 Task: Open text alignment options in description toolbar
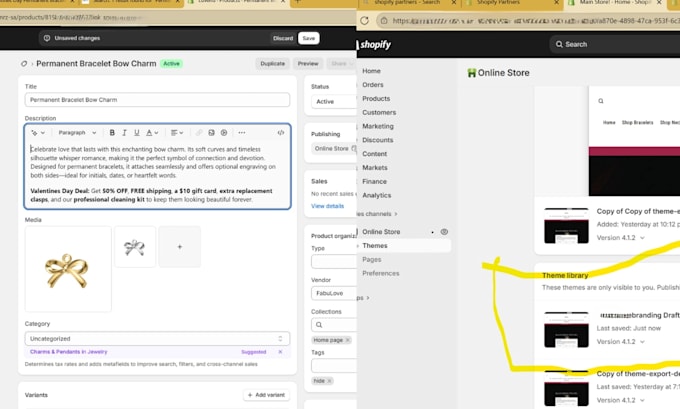click(x=177, y=133)
